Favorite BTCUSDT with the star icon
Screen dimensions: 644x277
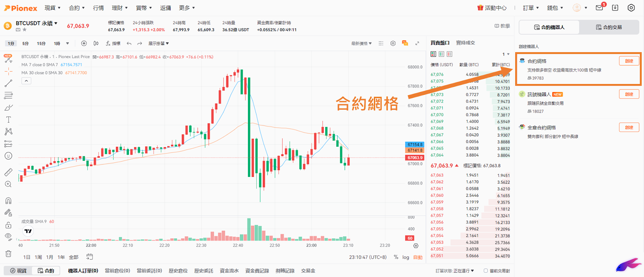pyautogui.click(x=25, y=30)
